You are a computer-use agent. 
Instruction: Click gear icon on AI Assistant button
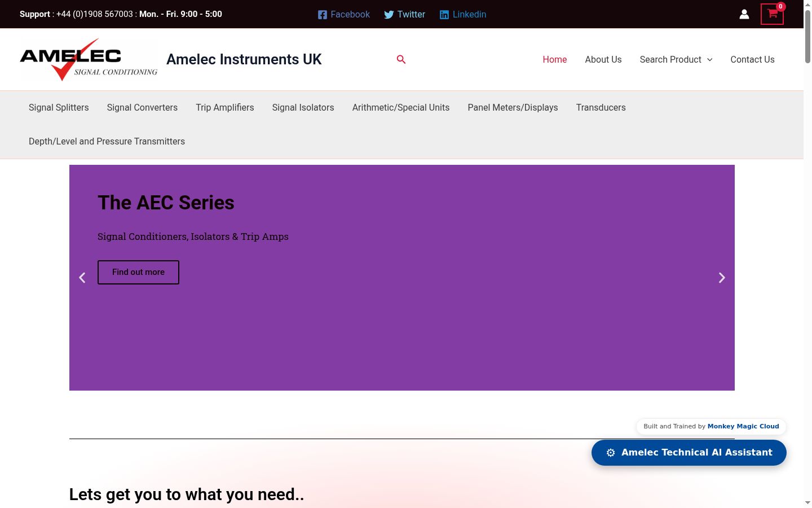point(611,453)
